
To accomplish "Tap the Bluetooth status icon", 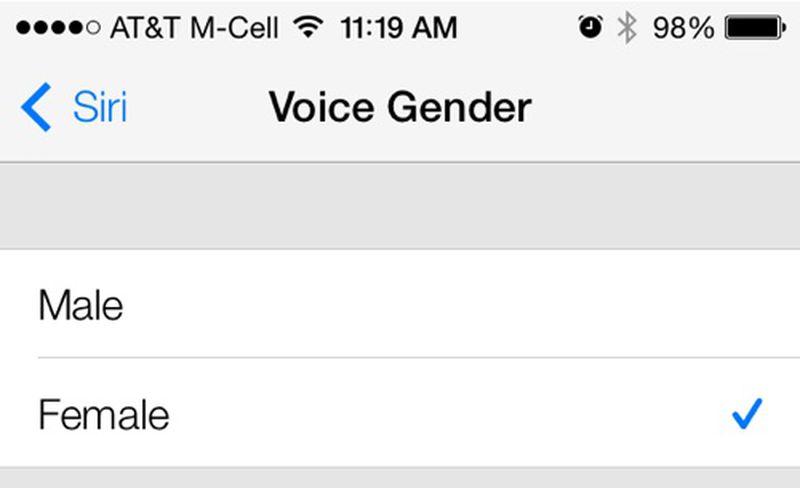I will tap(627, 28).
